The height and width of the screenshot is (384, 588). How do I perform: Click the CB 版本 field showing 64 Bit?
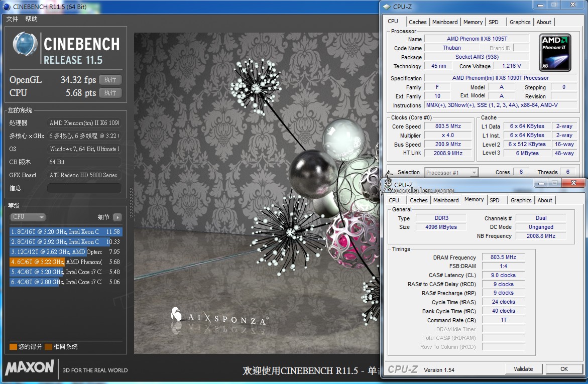point(84,162)
